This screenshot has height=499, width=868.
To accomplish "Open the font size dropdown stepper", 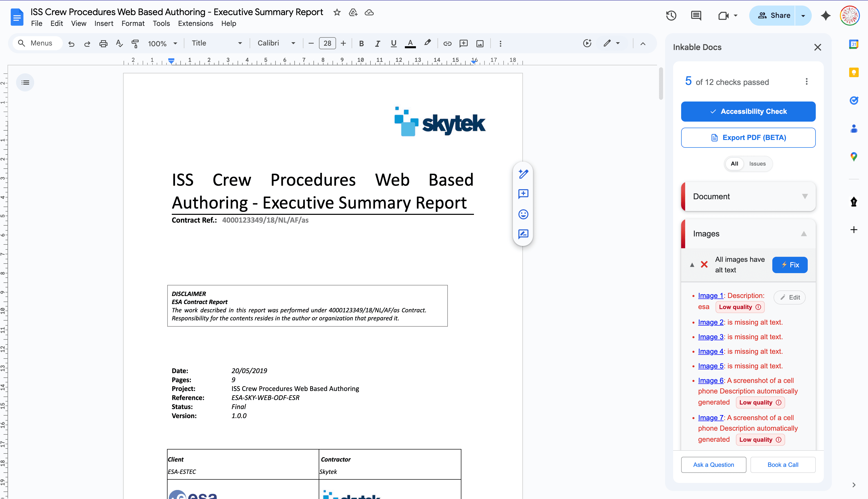I will 327,43.
